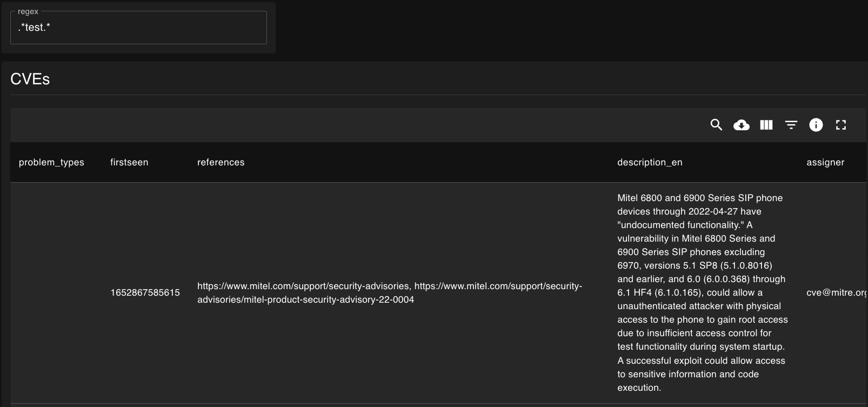Click the references column header
868x407 pixels.
221,162
